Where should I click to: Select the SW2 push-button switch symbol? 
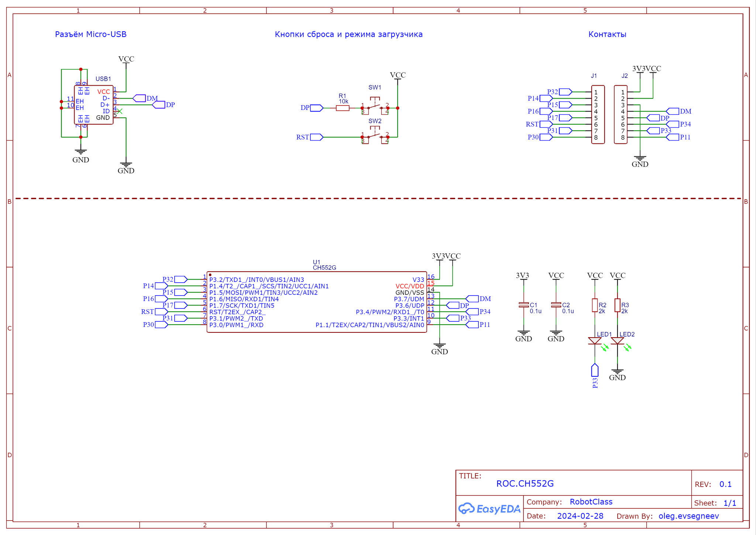[x=375, y=135]
